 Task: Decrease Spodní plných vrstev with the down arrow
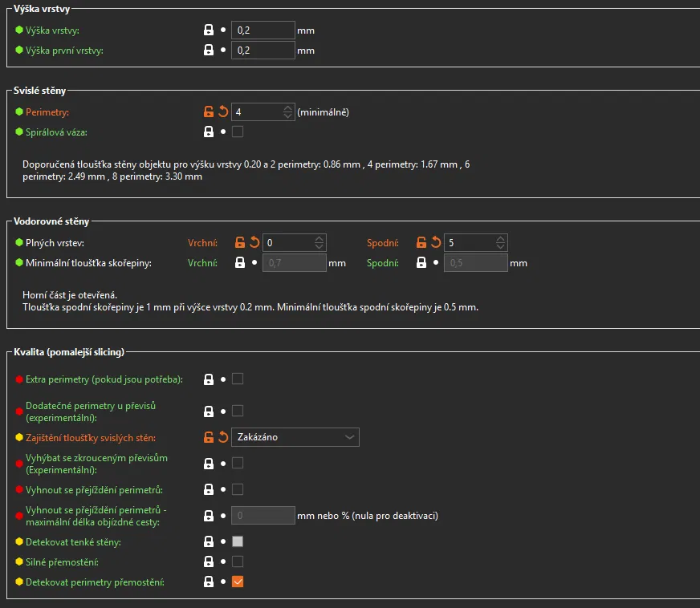click(501, 246)
